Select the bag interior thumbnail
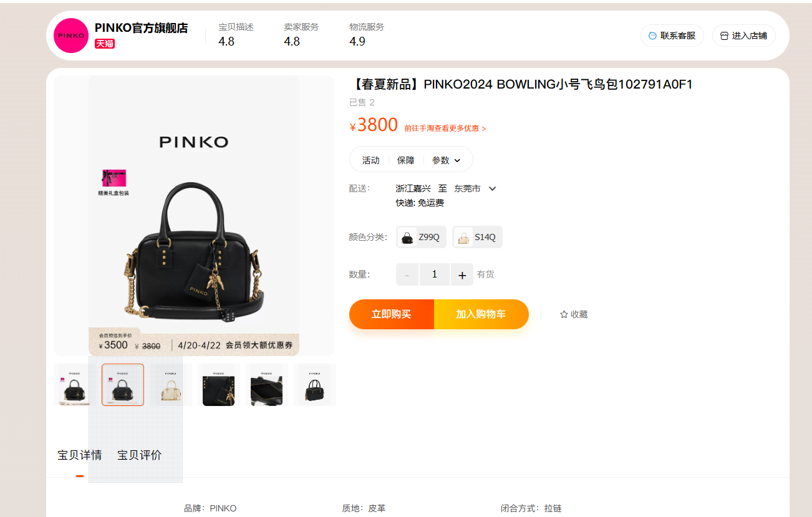Viewport: 812px width, 517px height. (267, 385)
